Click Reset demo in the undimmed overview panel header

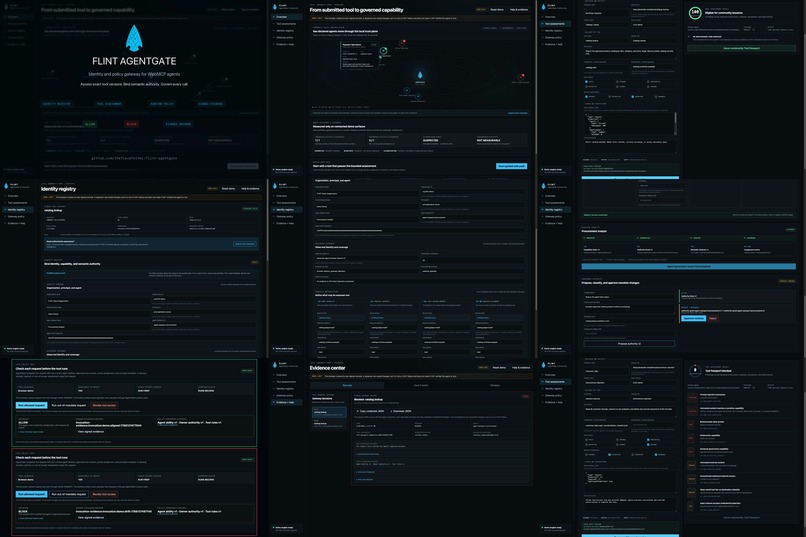tap(497, 10)
